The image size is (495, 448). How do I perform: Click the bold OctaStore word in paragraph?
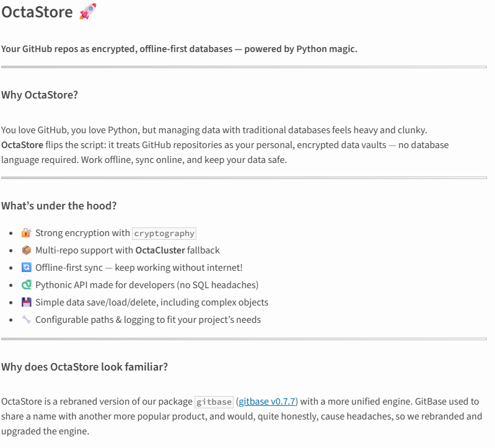point(22,145)
